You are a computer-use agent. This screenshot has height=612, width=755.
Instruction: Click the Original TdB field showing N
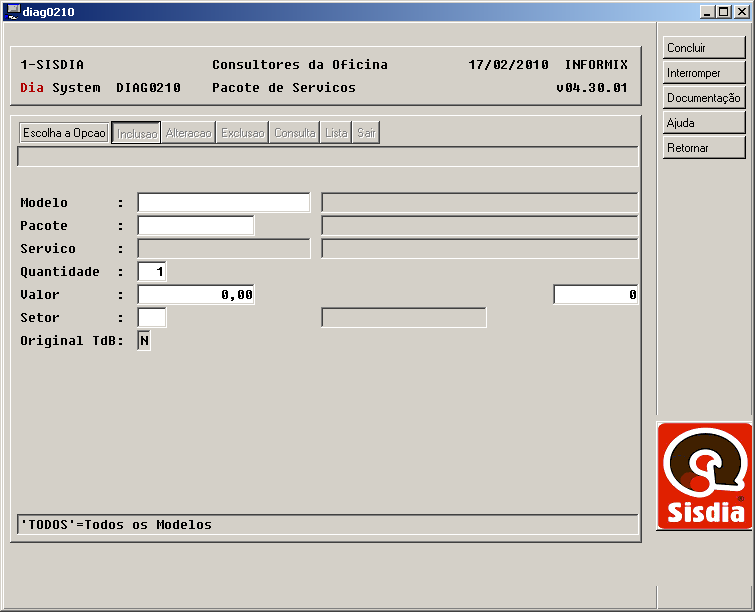(x=144, y=341)
